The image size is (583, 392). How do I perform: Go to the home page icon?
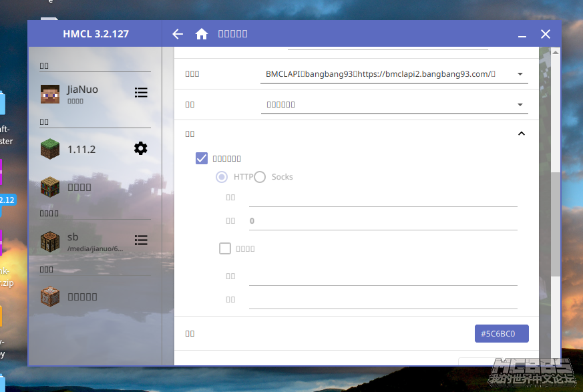point(201,34)
